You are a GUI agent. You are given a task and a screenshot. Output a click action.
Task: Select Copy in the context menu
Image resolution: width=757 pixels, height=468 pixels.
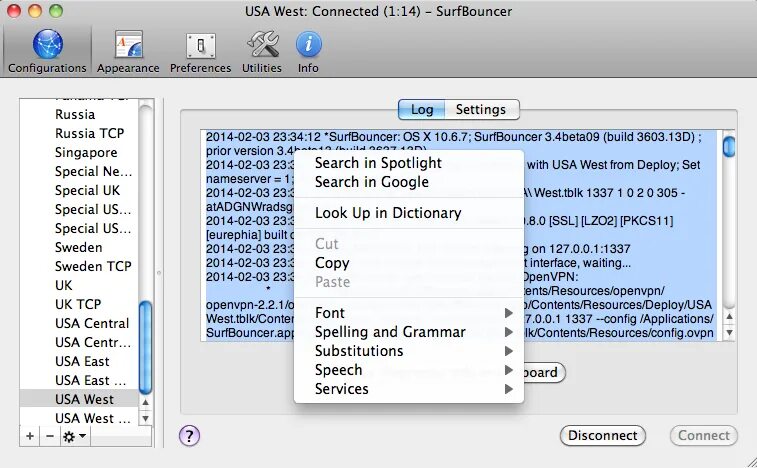pyautogui.click(x=408, y=263)
